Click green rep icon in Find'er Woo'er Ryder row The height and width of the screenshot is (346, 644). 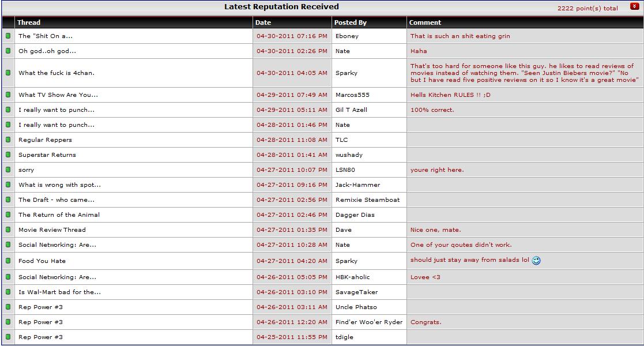(8, 322)
